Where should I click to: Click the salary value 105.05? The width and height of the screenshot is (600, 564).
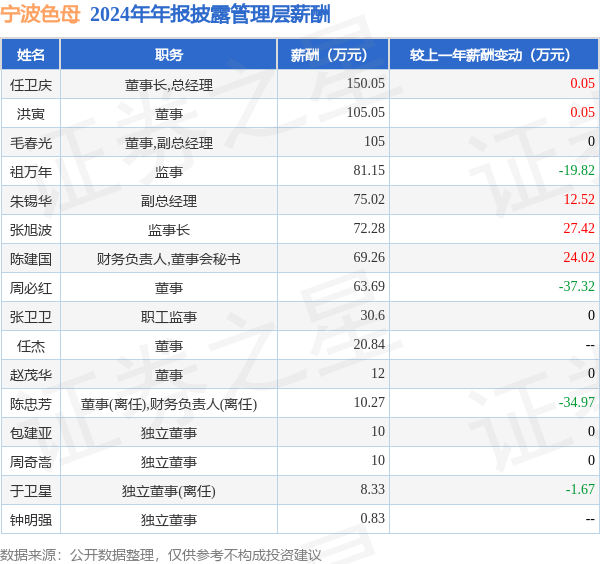pyautogui.click(x=365, y=112)
